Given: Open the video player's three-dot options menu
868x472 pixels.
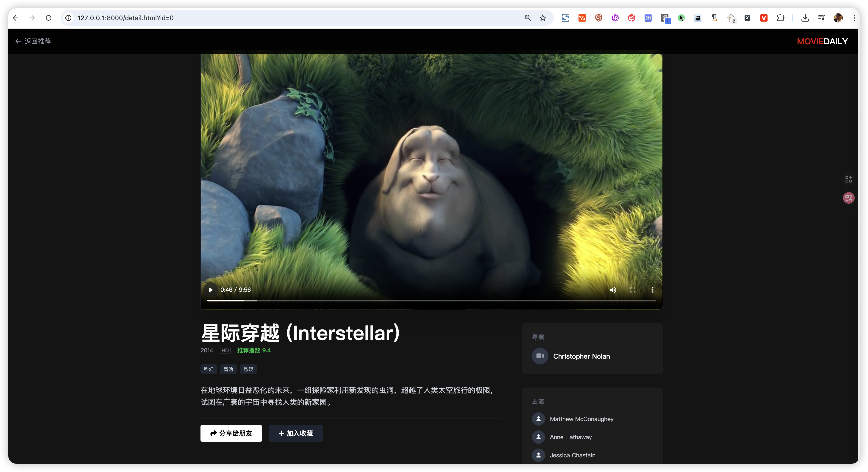Looking at the screenshot, I should pos(653,290).
